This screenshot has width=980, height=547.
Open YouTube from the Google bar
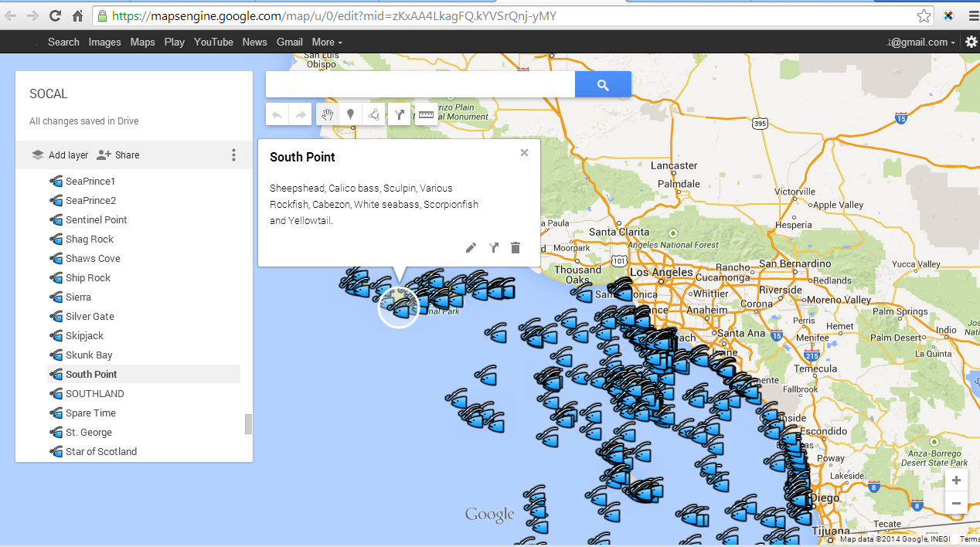[213, 42]
